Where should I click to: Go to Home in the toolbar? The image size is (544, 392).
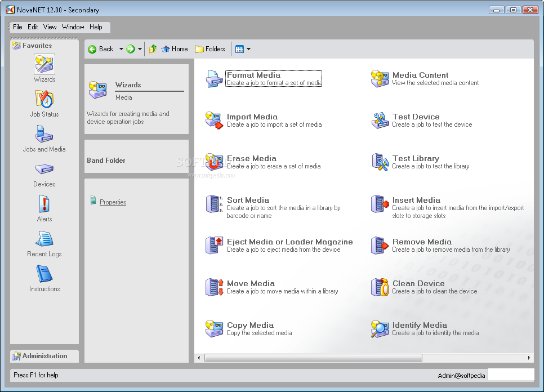click(175, 49)
